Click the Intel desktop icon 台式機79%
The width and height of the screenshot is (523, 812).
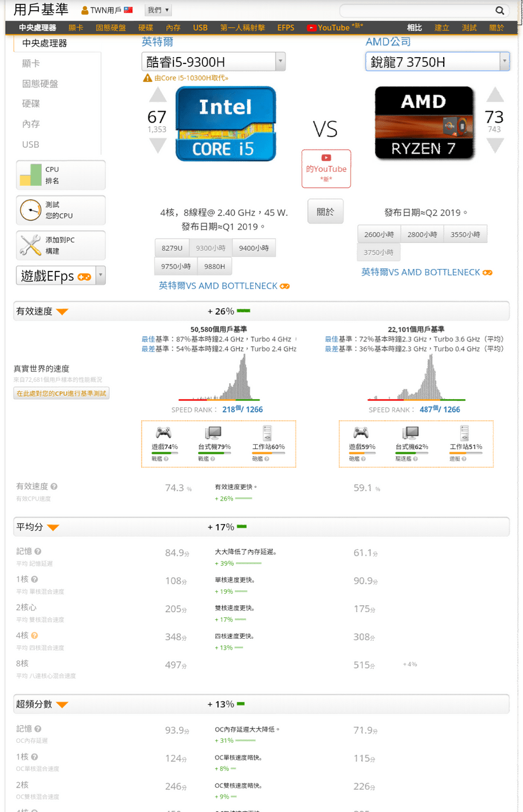pyautogui.click(x=213, y=433)
